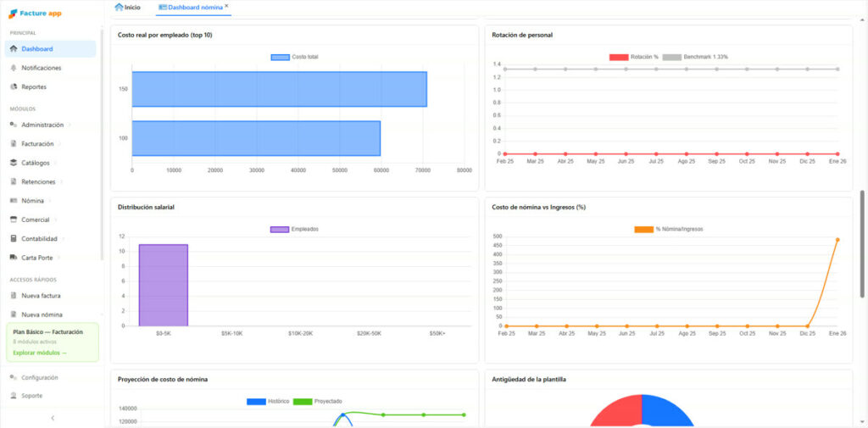The width and height of the screenshot is (868, 428).
Task: Open Configuración via its gears icon
Action: [14, 378]
